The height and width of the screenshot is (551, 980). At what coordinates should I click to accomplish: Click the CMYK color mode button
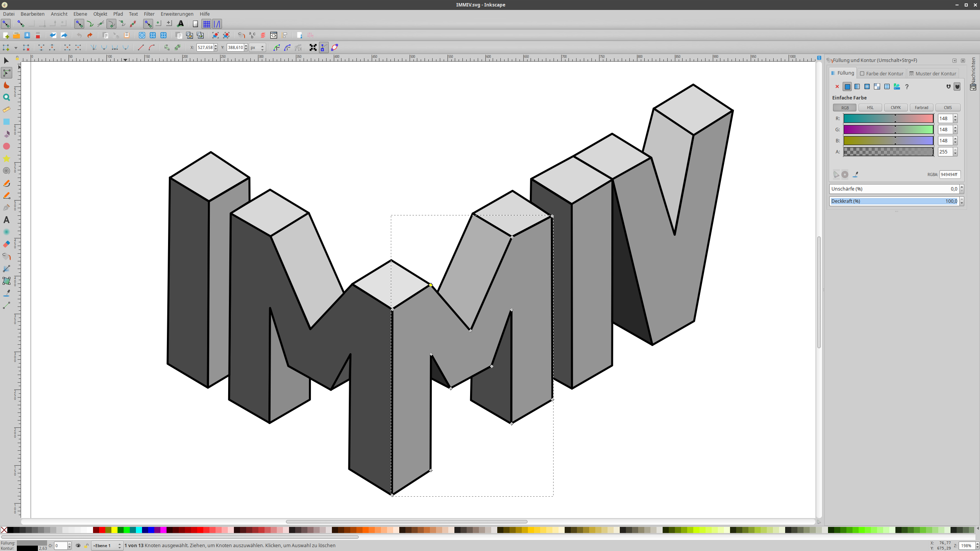tap(895, 108)
